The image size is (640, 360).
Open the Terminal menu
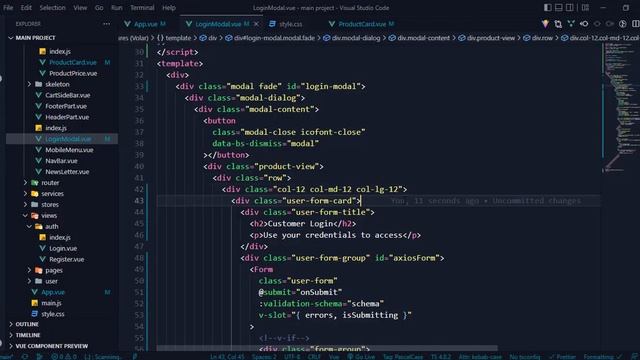click(142, 7)
